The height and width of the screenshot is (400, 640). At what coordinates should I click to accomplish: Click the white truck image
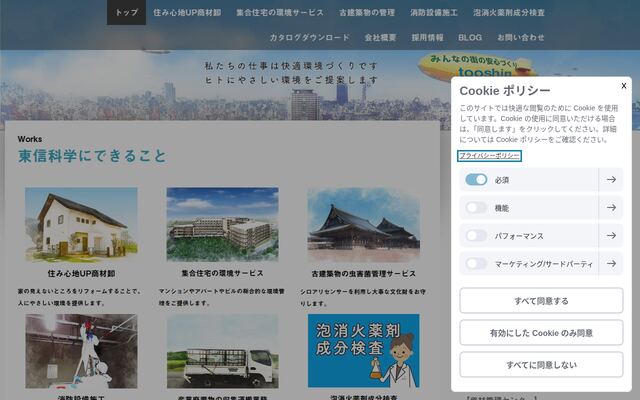click(x=222, y=351)
